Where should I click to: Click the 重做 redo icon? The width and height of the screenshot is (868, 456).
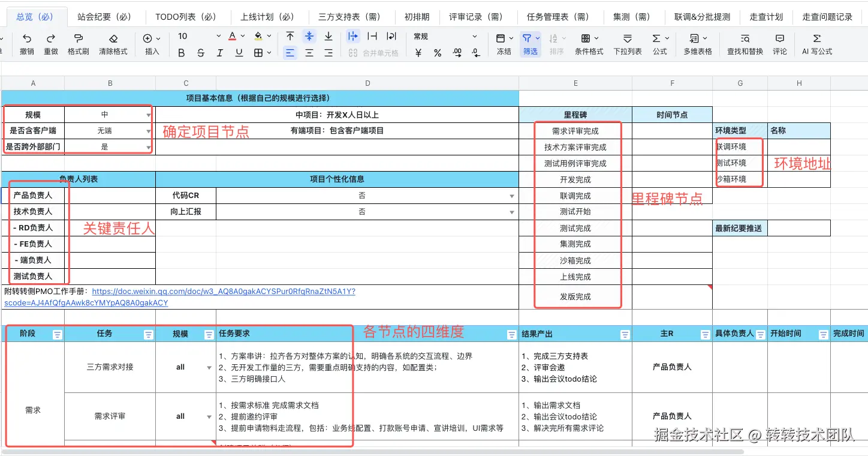[x=51, y=38]
